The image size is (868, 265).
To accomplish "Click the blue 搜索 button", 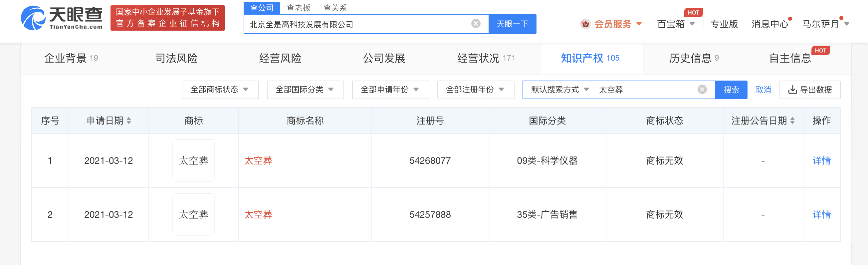I will [x=731, y=90].
